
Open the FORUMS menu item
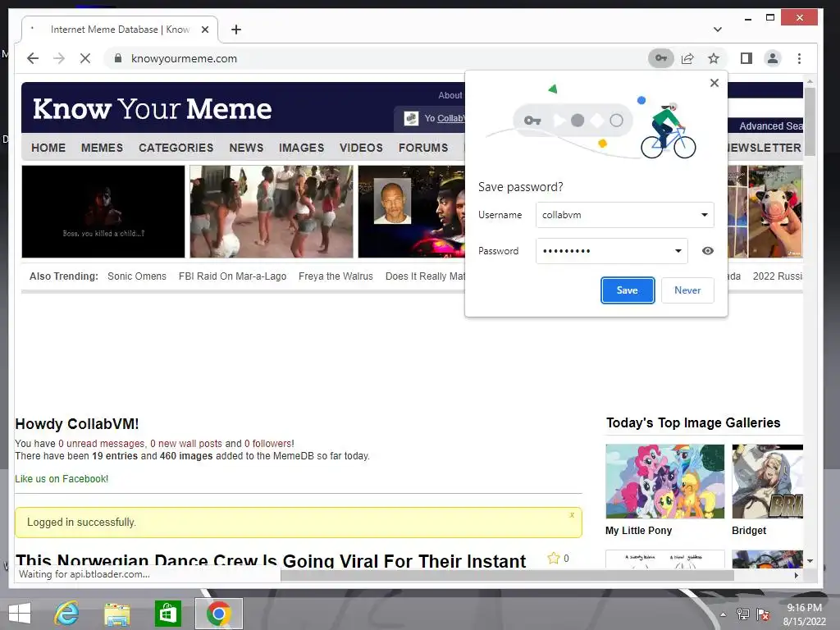click(423, 148)
